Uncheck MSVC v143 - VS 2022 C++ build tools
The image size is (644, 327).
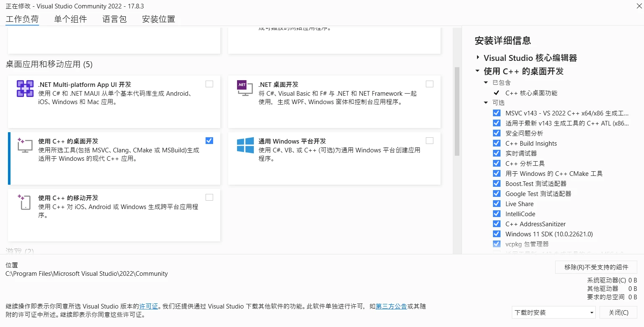497,113
